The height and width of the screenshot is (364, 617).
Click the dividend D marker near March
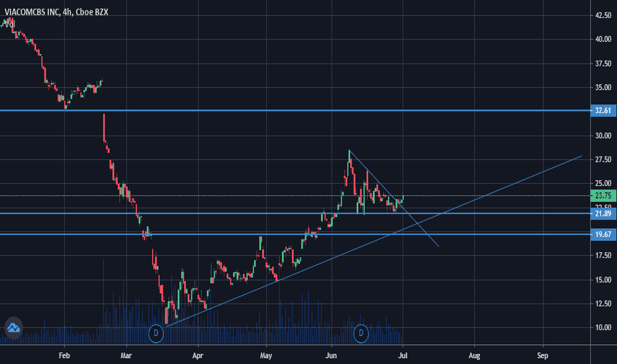[x=156, y=334]
